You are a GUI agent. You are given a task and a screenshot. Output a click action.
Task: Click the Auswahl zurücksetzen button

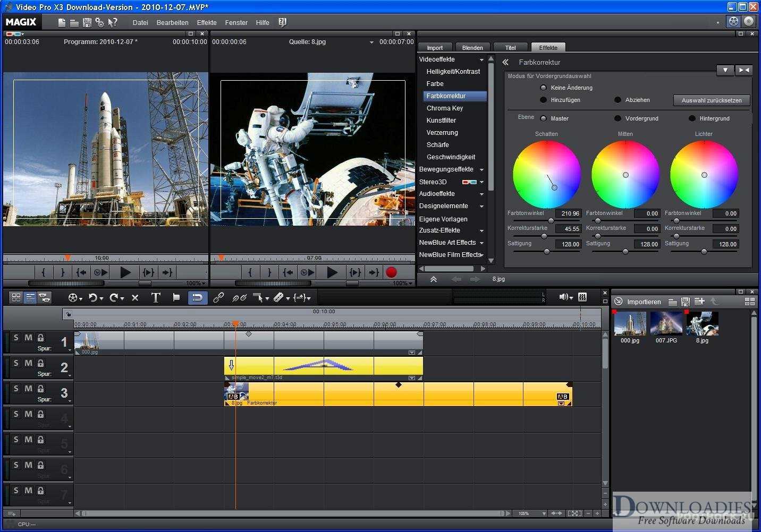712,100
